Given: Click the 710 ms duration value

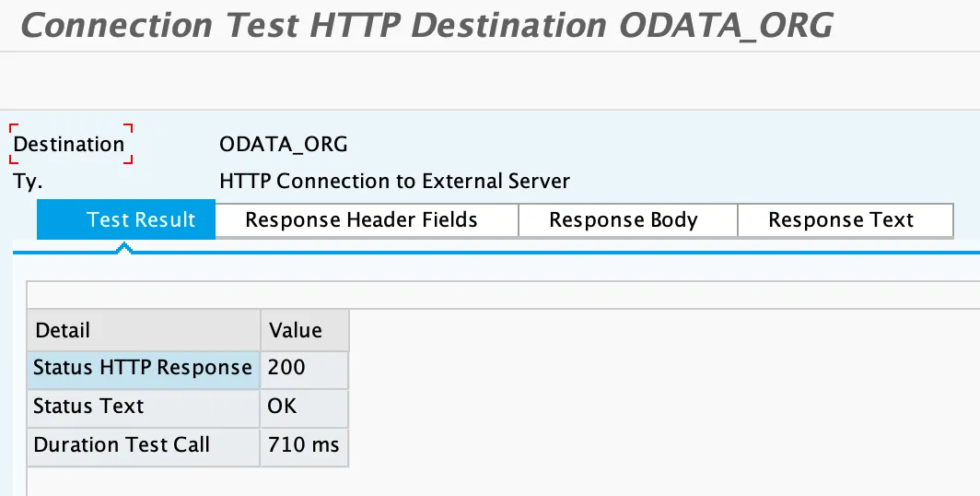Looking at the screenshot, I should point(305,445).
